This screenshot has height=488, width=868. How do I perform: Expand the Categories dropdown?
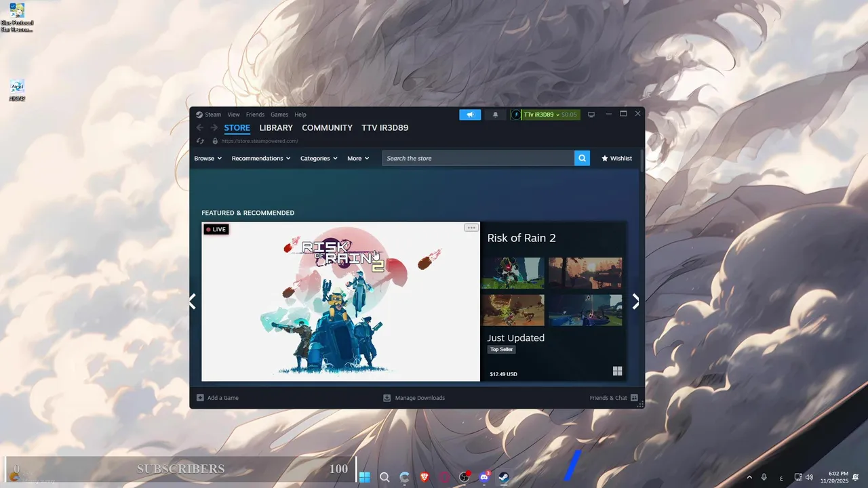[x=319, y=158]
